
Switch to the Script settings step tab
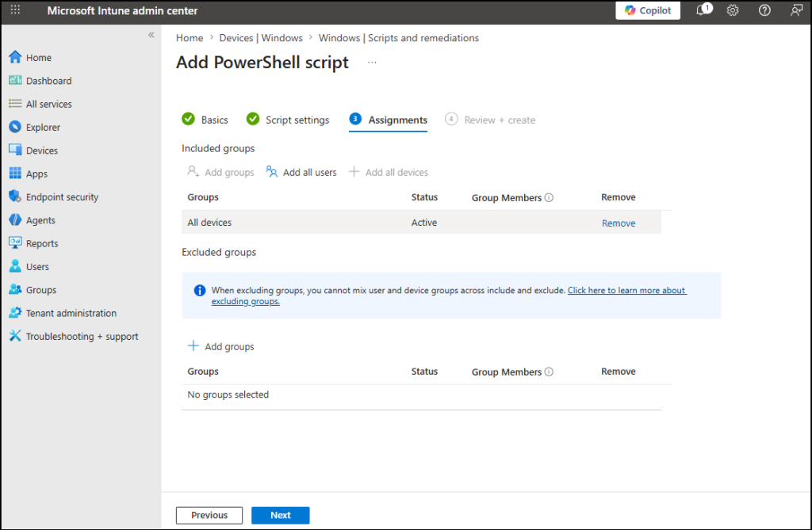[288, 120]
